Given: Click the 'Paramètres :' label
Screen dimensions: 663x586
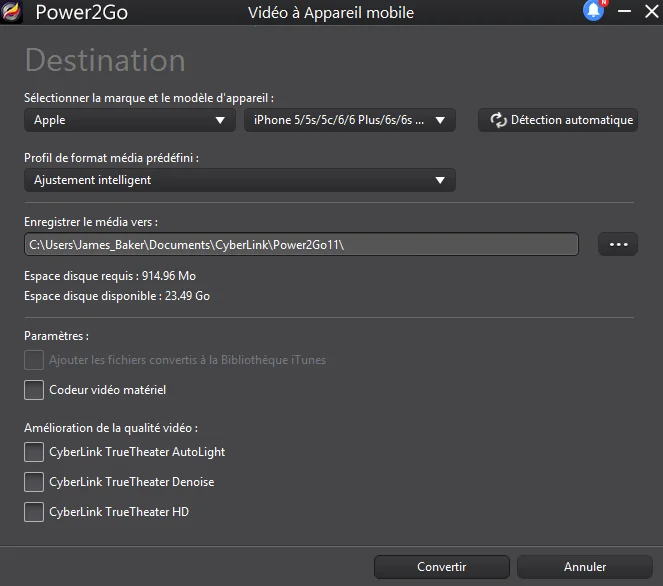Looking at the screenshot, I should click(x=57, y=336).
